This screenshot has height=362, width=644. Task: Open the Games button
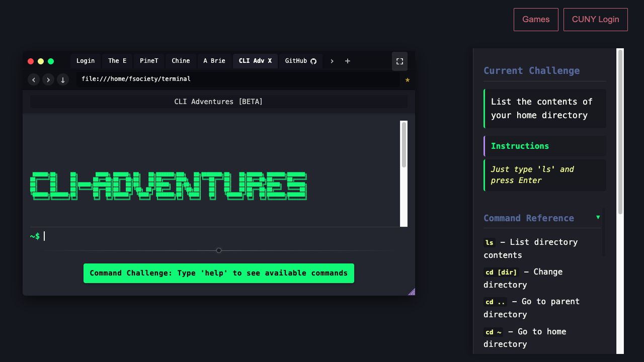[x=536, y=20]
